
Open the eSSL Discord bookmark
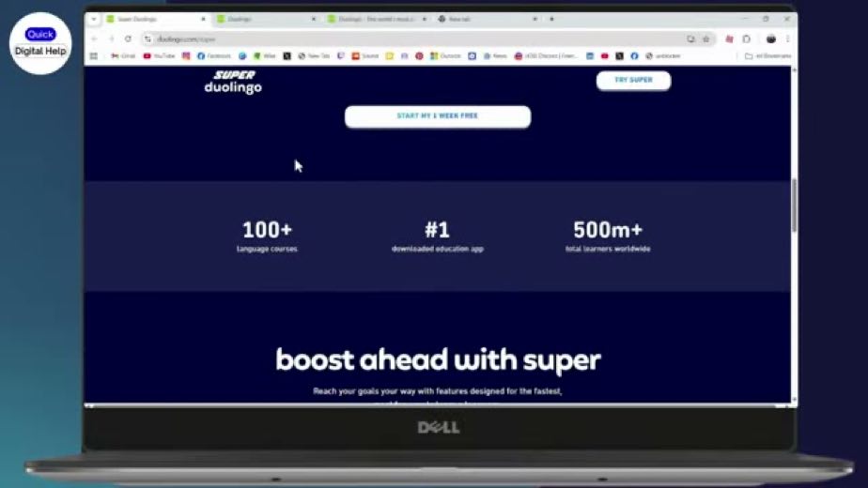pyautogui.click(x=546, y=56)
